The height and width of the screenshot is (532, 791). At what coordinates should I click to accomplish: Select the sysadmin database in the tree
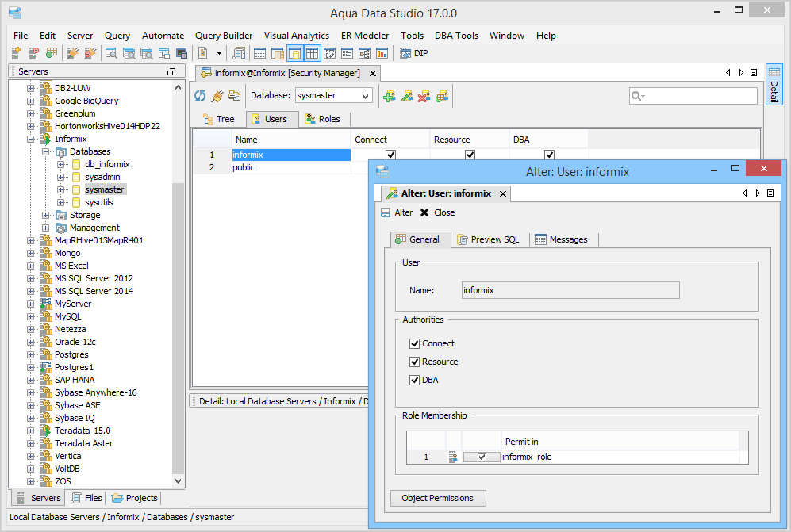[102, 177]
